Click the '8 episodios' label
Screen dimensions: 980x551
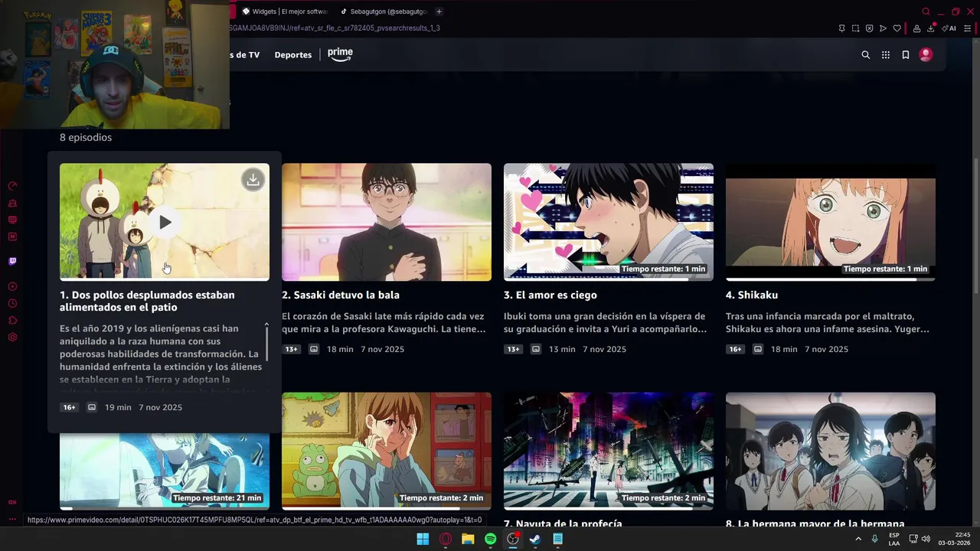(86, 138)
